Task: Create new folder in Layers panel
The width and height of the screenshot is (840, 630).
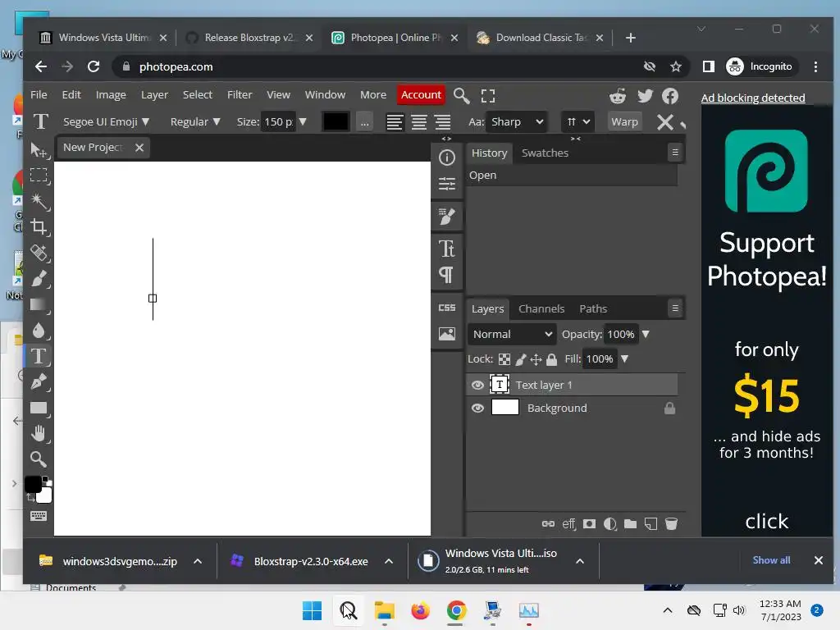Action: [631, 523]
